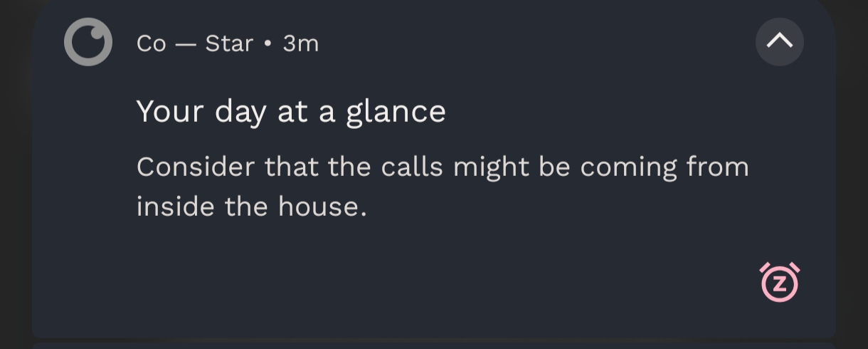The width and height of the screenshot is (868, 349).
Task: Snooze this notification with the alarm icon
Action: coord(780,283)
